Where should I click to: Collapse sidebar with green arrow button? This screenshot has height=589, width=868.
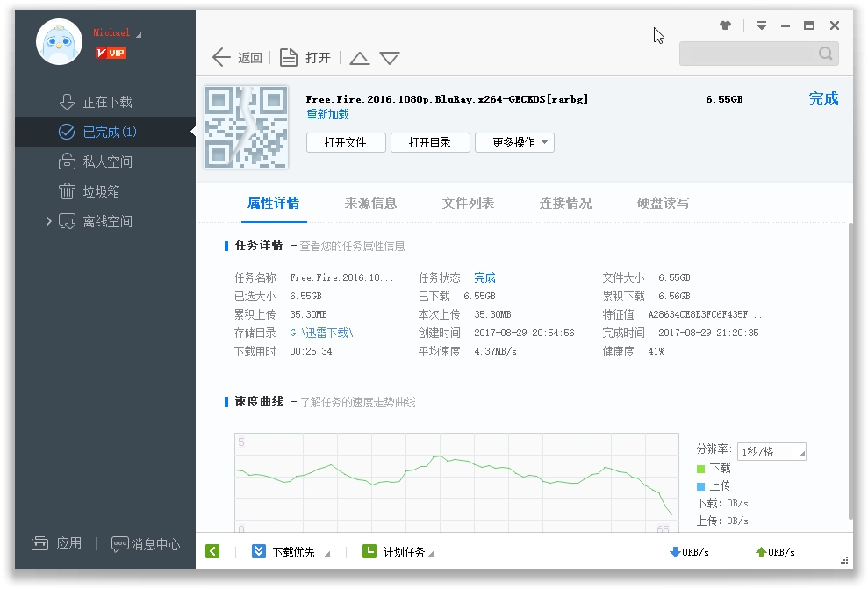(212, 551)
